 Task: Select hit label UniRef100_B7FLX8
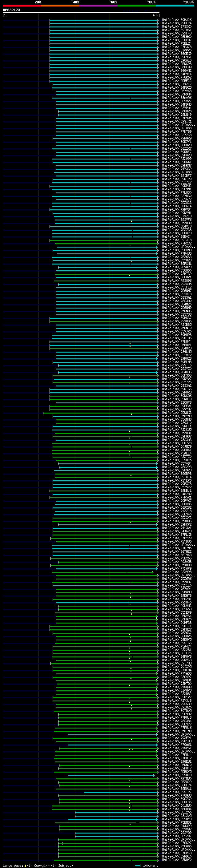pyautogui.click(x=177, y=535)
